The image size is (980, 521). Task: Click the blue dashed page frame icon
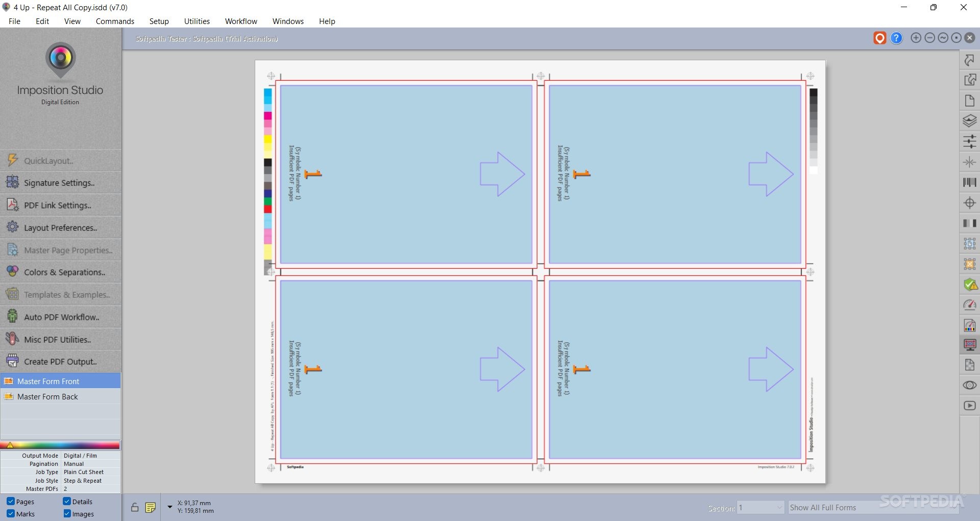tap(969, 244)
